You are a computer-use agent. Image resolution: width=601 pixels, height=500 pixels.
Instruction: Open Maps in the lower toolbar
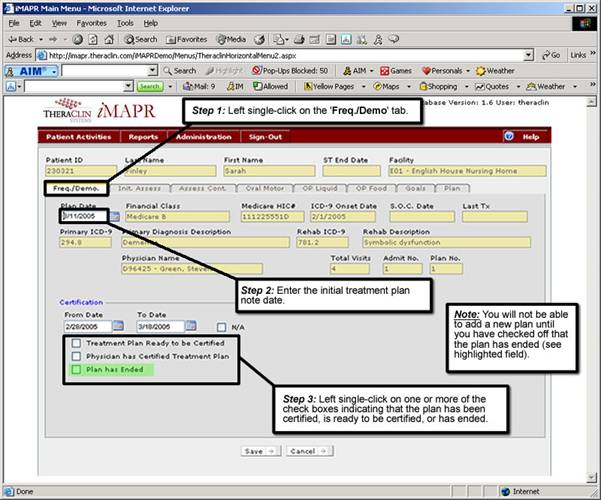[x=386, y=86]
